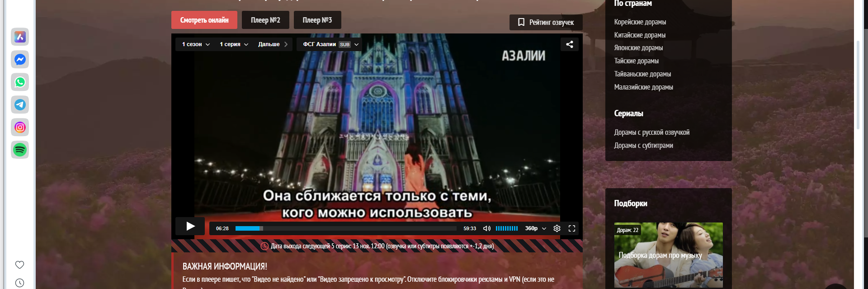The width and height of the screenshot is (868, 289).
Task: Click the page vertical scrollbar
Action: 858,85
